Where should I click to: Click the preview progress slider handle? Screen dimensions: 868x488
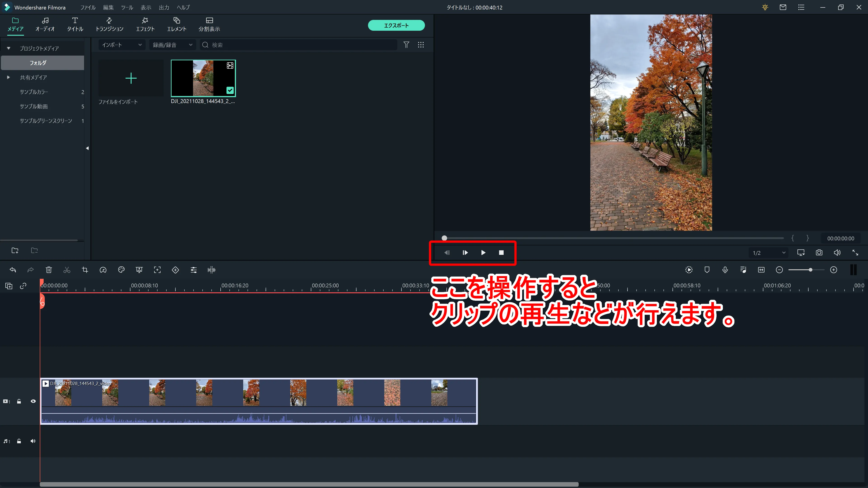pos(444,238)
